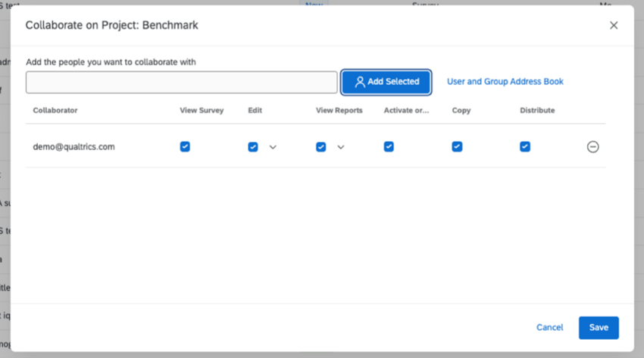Uncheck the Edit permission checkbox
Viewport: 644px width, 358px height.
253,147
